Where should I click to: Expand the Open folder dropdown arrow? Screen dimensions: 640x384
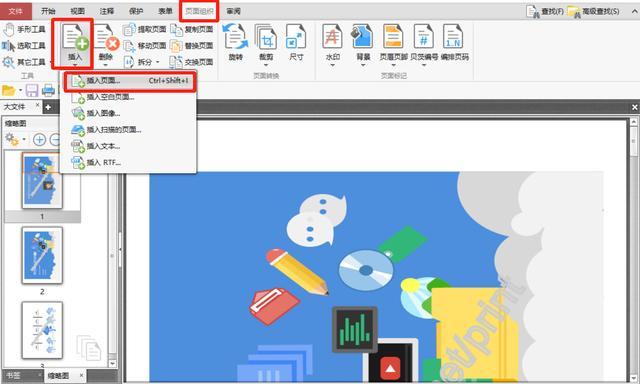(x=20, y=90)
